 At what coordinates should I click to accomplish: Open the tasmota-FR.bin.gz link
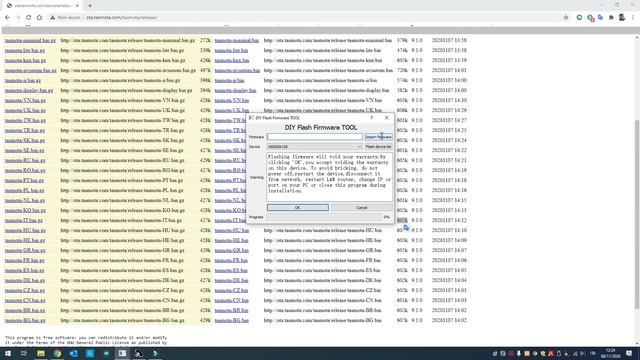pyautogui.click(x=24, y=260)
